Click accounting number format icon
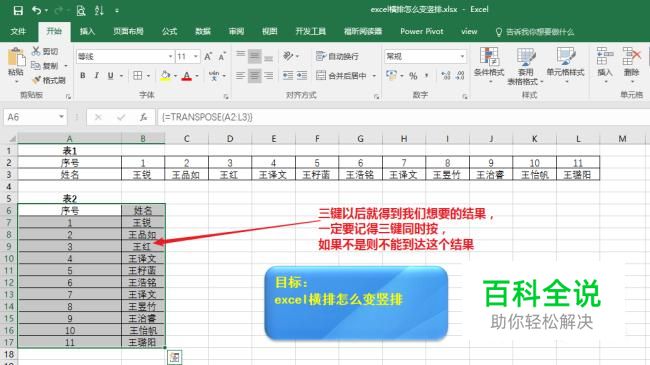650x365 pixels. click(391, 75)
